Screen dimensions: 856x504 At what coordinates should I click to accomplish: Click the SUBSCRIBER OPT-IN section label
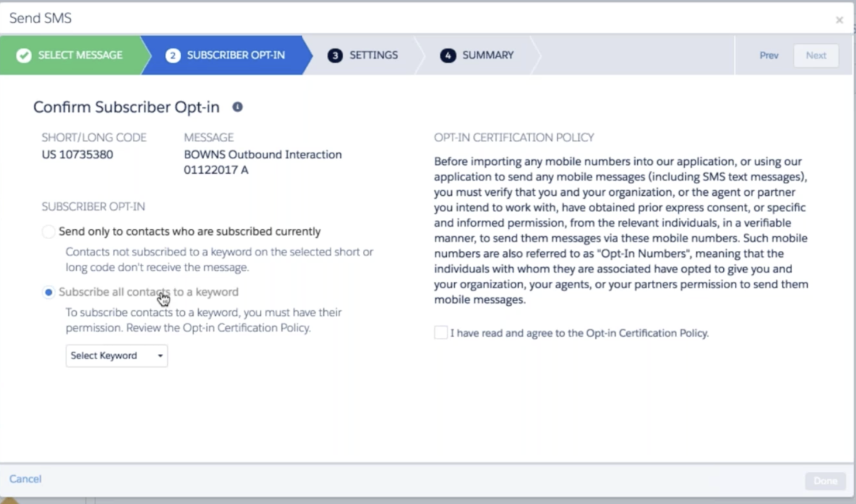(x=93, y=206)
